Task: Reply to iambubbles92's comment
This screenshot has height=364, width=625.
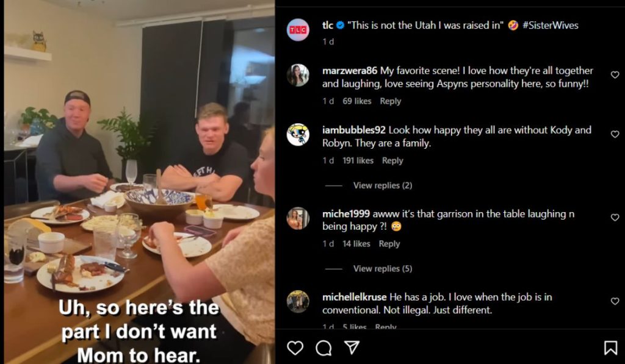Action: tap(392, 160)
